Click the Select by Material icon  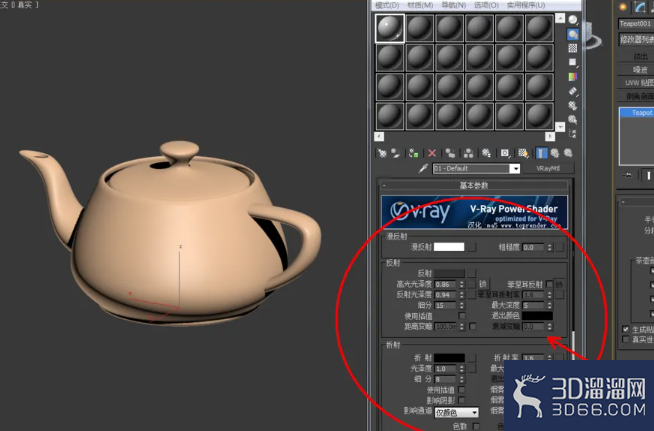[573, 120]
